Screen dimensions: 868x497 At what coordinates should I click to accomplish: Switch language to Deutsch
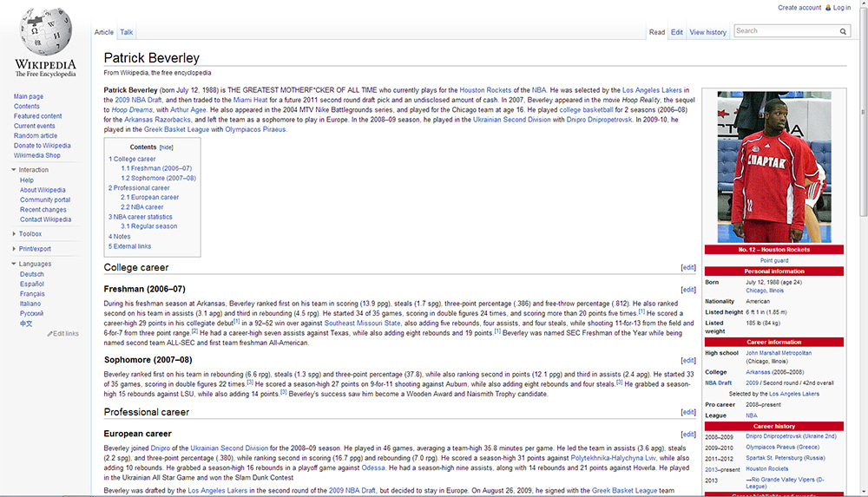click(x=31, y=274)
